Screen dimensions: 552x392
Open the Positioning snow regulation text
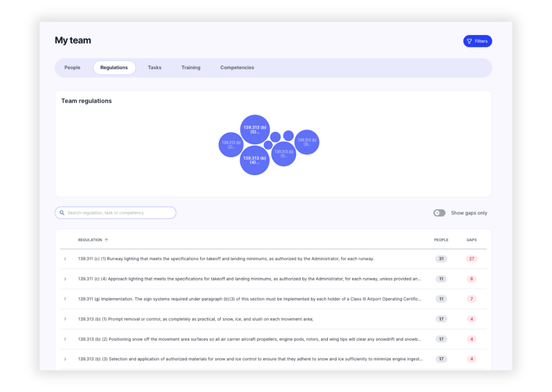249,339
